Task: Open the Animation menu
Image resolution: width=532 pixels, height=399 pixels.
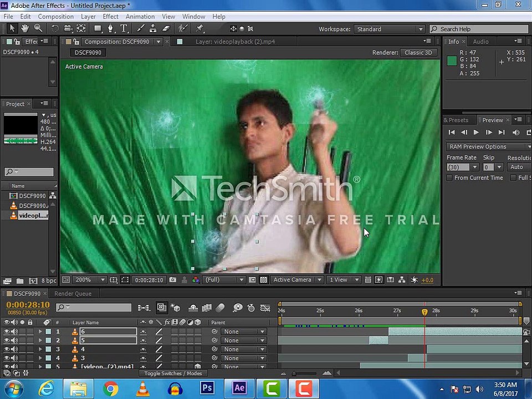Action: click(x=140, y=17)
